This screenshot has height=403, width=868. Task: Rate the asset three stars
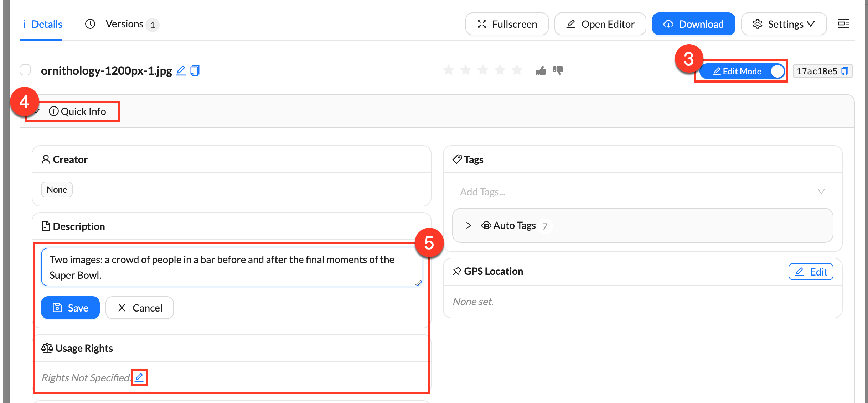[x=483, y=70]
